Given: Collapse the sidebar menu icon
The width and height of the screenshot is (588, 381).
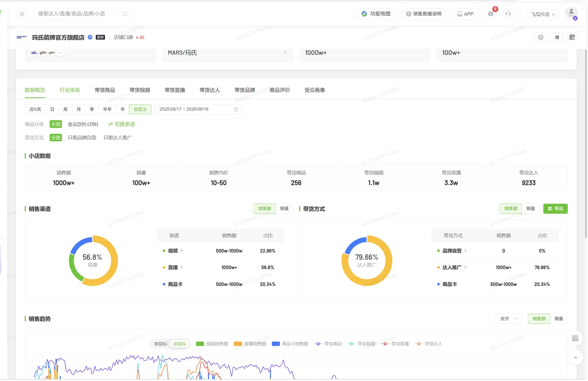Looking at the screenshot, I should point(22,14).
